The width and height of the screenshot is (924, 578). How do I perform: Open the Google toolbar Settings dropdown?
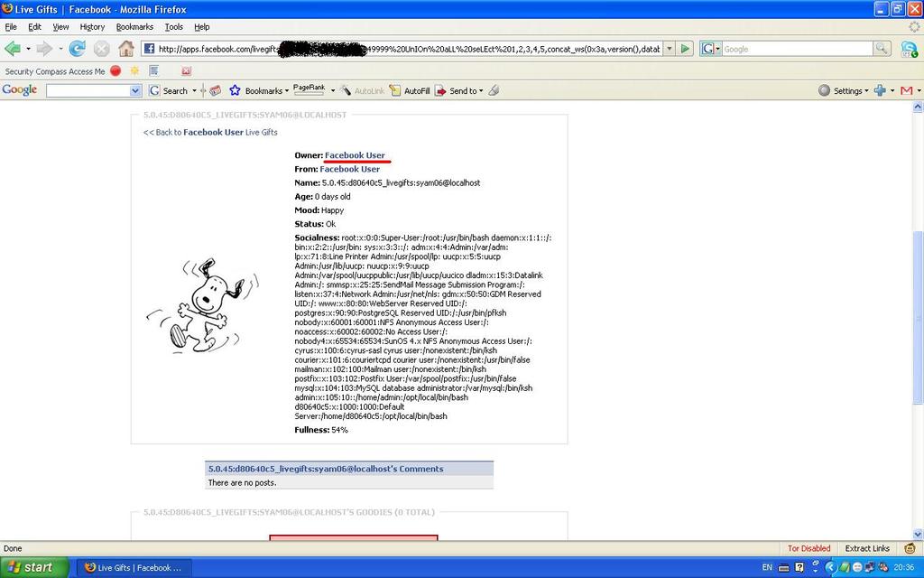866,91
